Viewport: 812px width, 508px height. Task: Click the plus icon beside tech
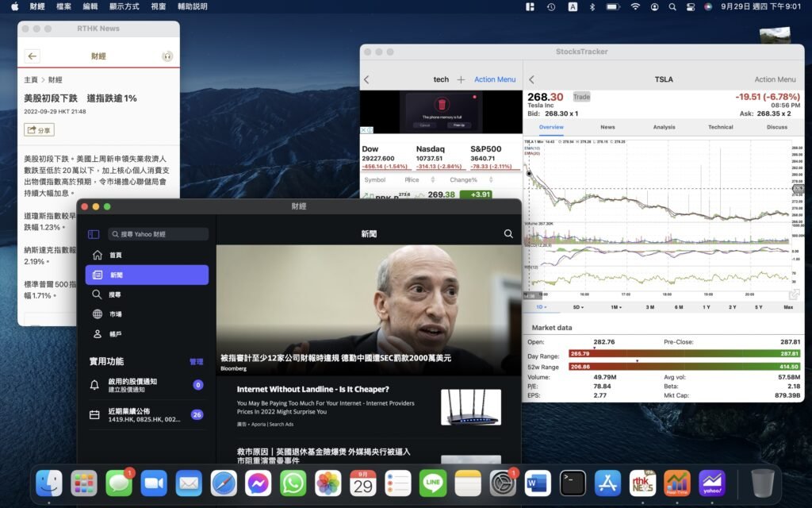tap(461, 79)
